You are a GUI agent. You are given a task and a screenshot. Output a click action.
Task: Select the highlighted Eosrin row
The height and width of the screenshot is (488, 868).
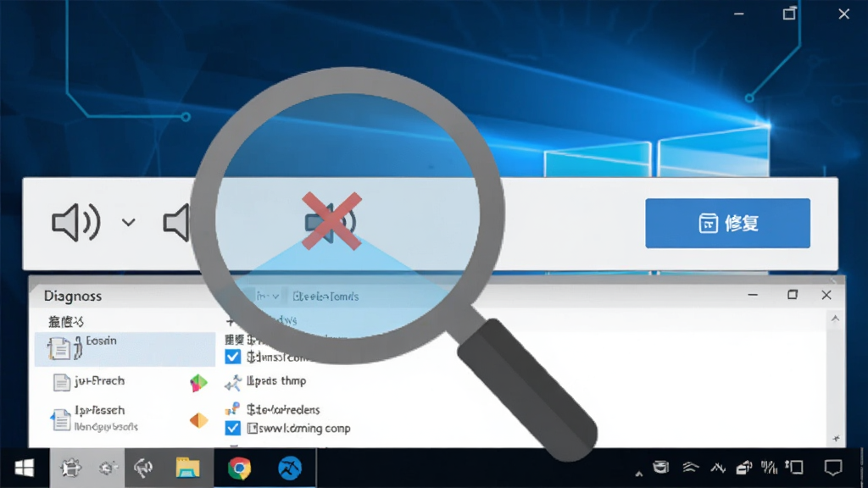click(125, 349)
